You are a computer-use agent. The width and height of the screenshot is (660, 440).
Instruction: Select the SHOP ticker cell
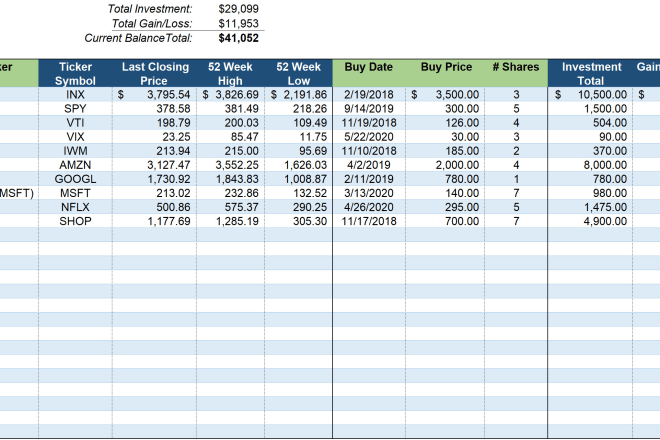point(75,221)
